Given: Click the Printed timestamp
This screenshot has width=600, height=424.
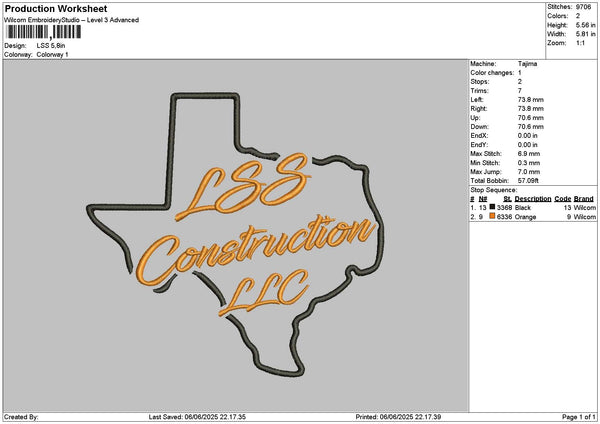Looking at the screenshot, I should 398,417.
